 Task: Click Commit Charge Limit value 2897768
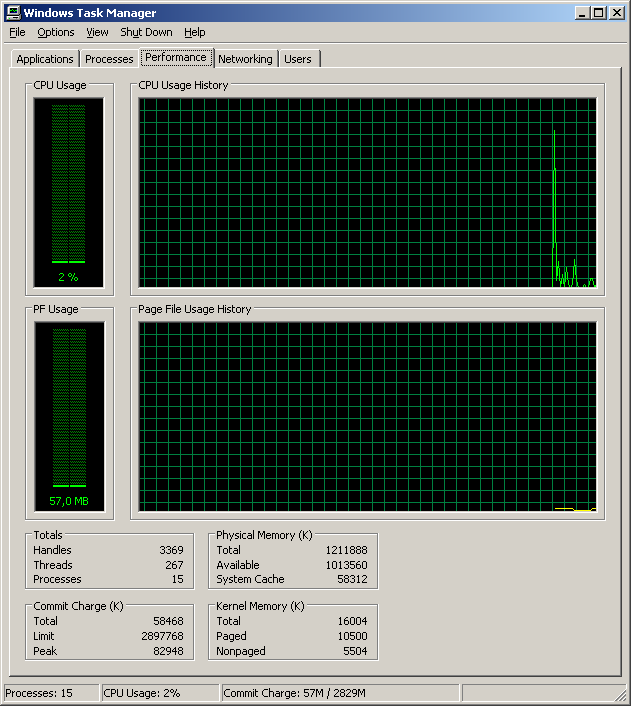(163, 636)
